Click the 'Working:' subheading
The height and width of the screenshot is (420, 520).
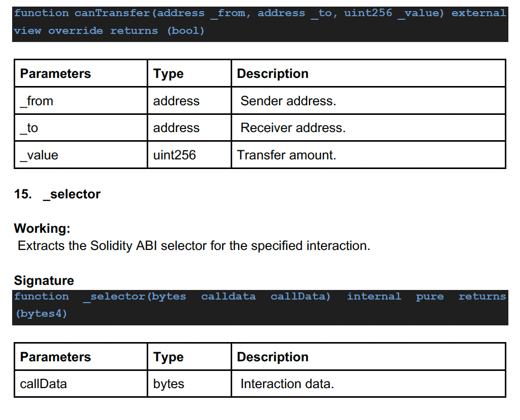point(42,228)
